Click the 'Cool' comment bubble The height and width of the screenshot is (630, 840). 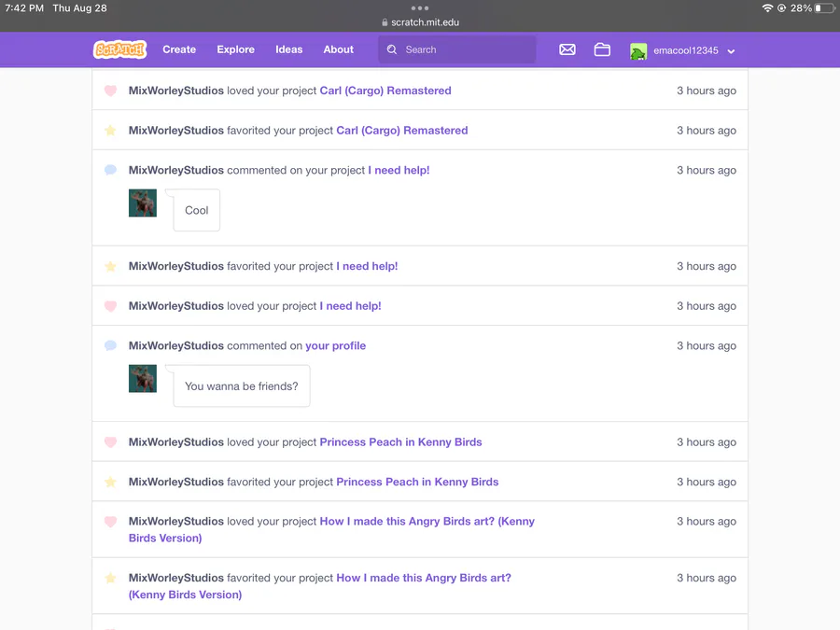point(197,211)
